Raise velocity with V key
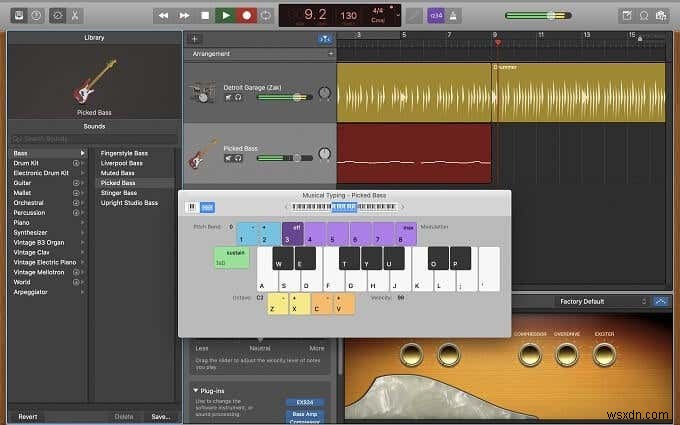680x425 pixels. click(344, 303)
